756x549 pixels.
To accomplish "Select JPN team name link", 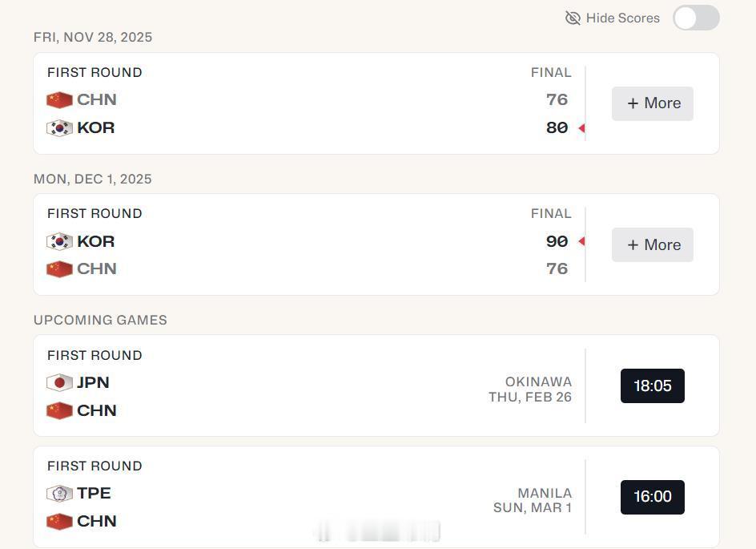I will [93, 382].
